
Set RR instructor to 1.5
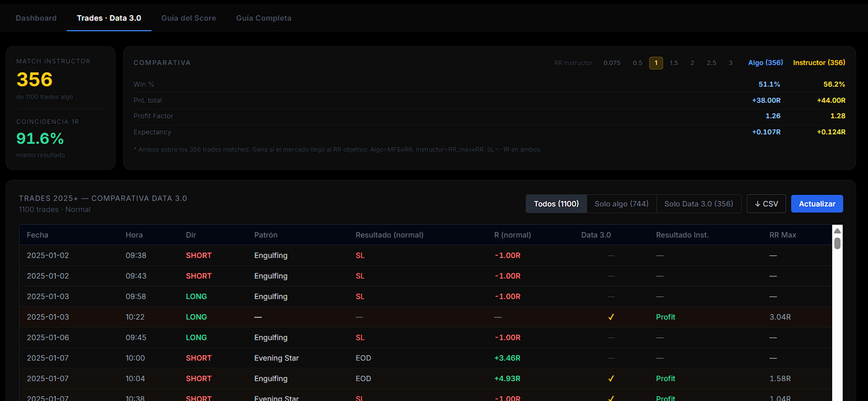click(674, 63)
